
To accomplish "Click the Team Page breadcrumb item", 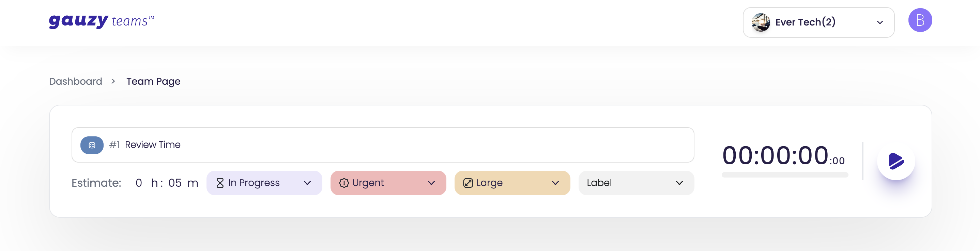I will [x=153, y=81].
